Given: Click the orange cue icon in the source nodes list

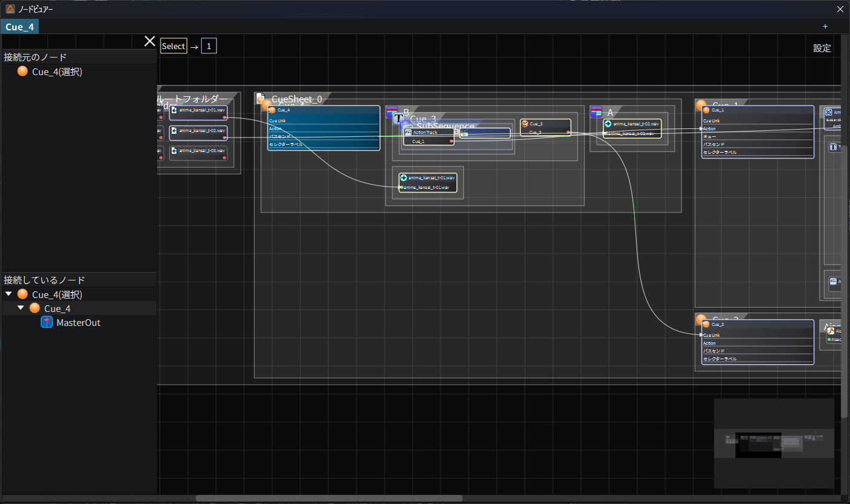Looking at the screenshot, I should tap(22, 71).
